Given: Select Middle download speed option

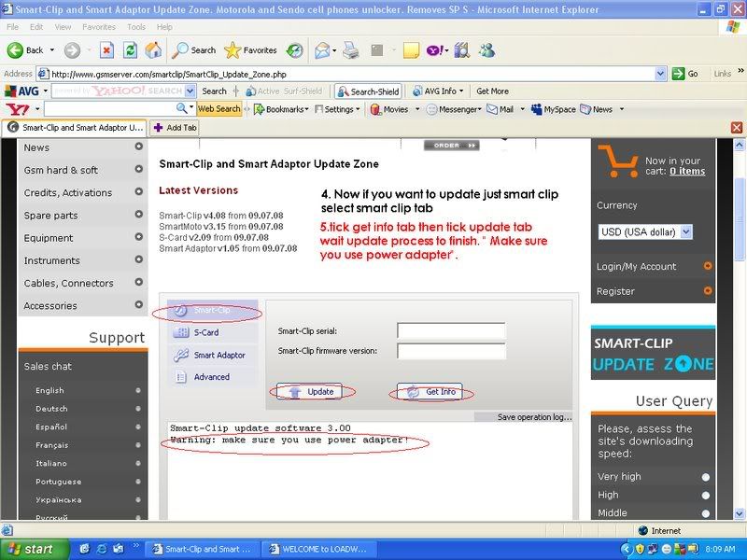Looking at the screenshot, I should pyautogui.click(x=706, y=513).
